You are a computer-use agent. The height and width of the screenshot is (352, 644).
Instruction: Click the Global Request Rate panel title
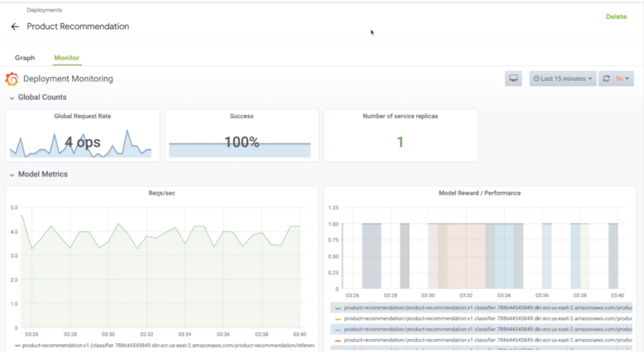pyautogui.click(x=83, y=116)
